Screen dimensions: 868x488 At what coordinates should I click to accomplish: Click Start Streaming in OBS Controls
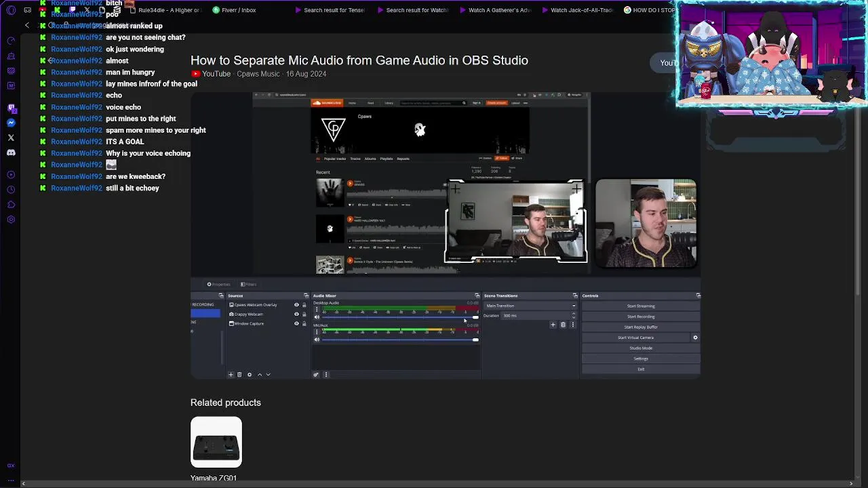(641, 306)
